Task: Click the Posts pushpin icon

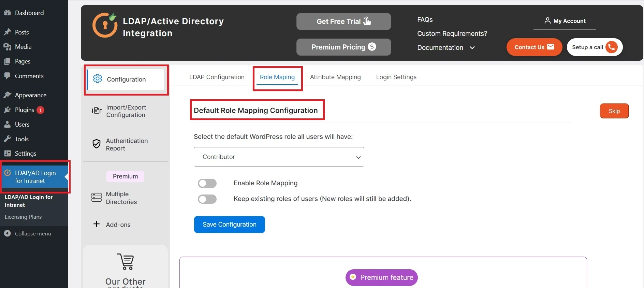Action: tap(8, 32)
